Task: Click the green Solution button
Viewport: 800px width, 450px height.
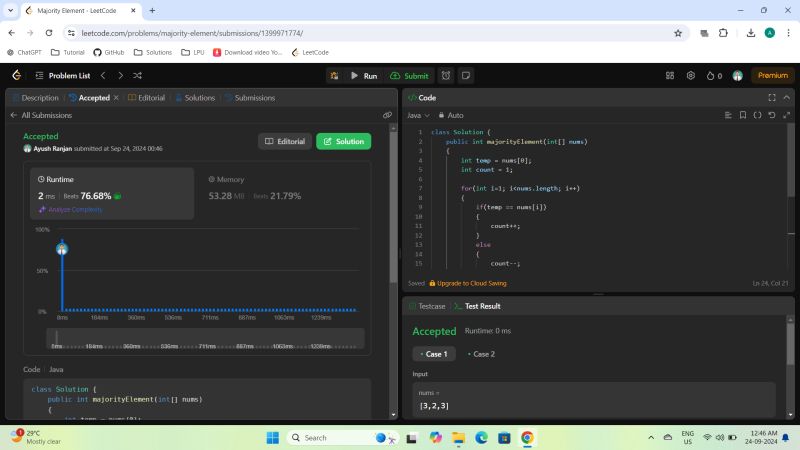Action: 343,142
